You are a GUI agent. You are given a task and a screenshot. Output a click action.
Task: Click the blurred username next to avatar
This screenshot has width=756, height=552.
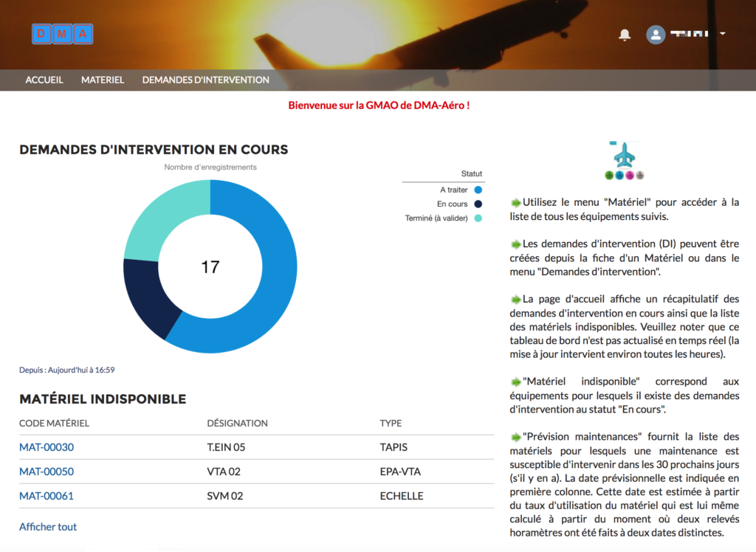690,34
